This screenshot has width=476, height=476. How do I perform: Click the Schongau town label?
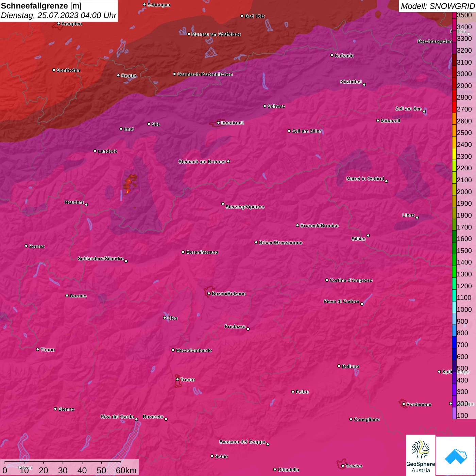[x=159, y=5]
